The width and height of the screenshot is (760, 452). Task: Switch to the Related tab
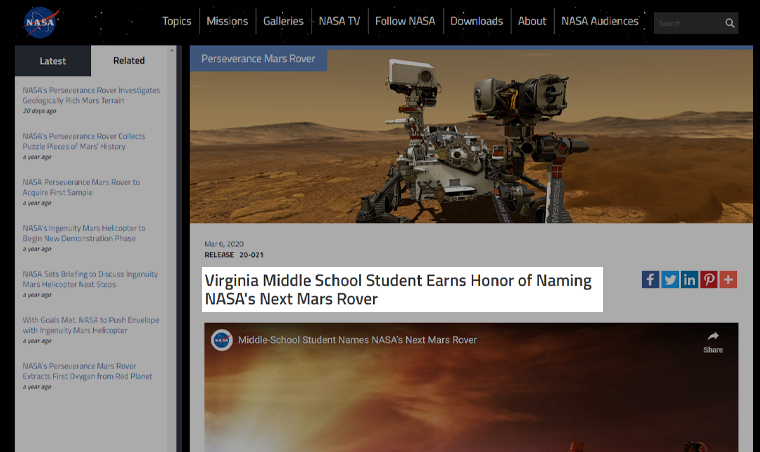click(x=129, y=61)
